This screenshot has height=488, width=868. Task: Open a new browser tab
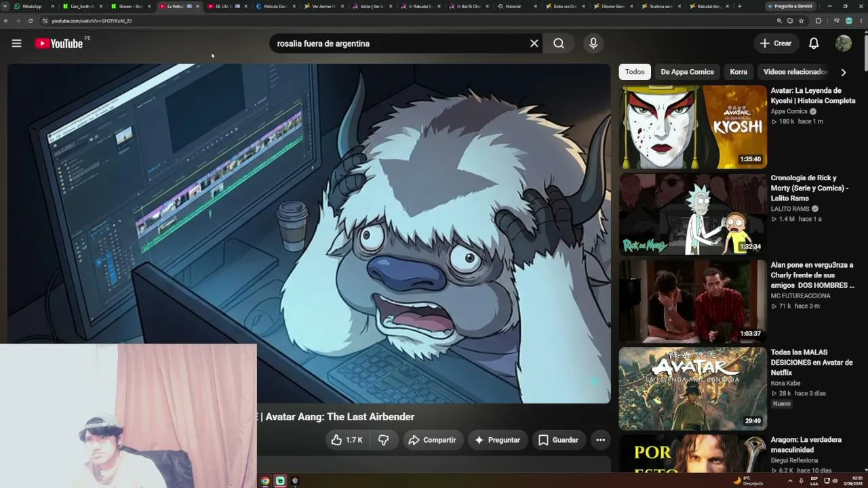(x=739, y=6)
